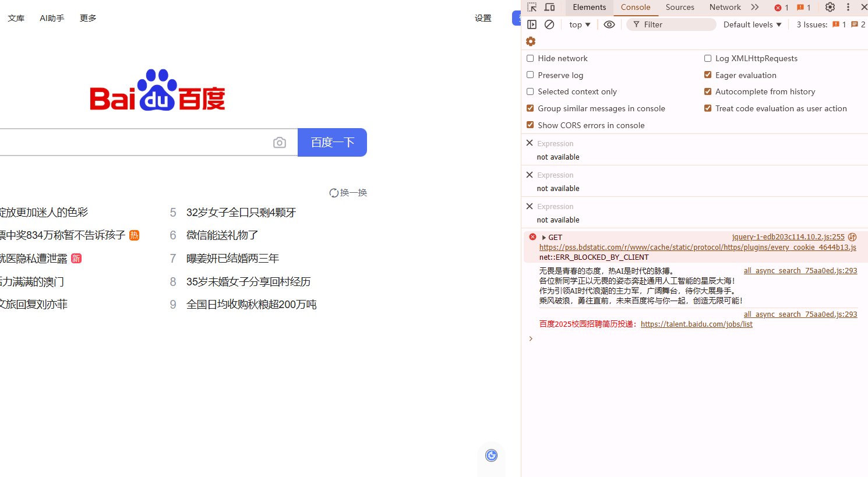Switch to the Network tab
This screenshot has height=477, width=868.
[725, 7]
